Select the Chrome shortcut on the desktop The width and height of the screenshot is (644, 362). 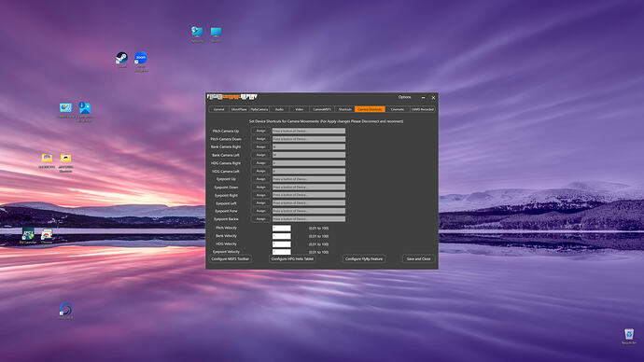coord(47,234)
